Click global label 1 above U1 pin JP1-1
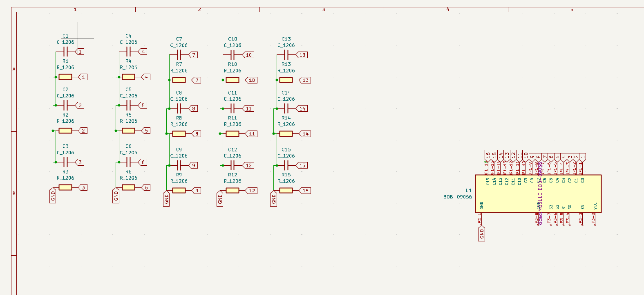Screen dimensions: 644x295 tap(583, 157)
